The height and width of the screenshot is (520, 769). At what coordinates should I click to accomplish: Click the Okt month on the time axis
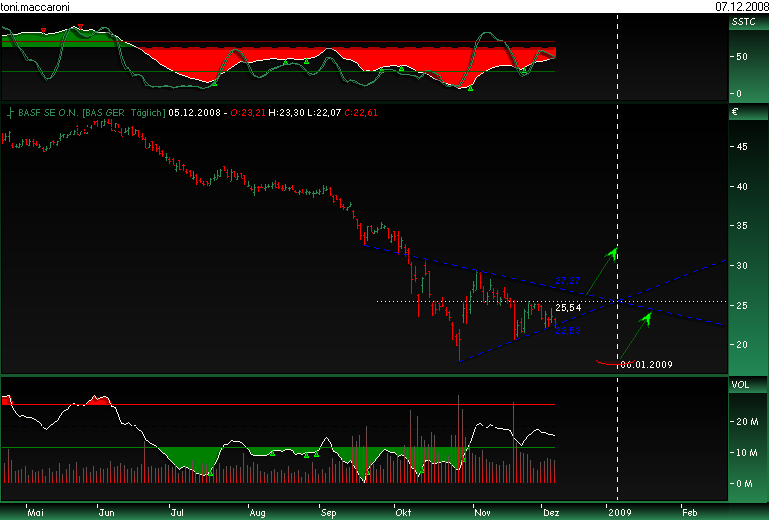403,510
